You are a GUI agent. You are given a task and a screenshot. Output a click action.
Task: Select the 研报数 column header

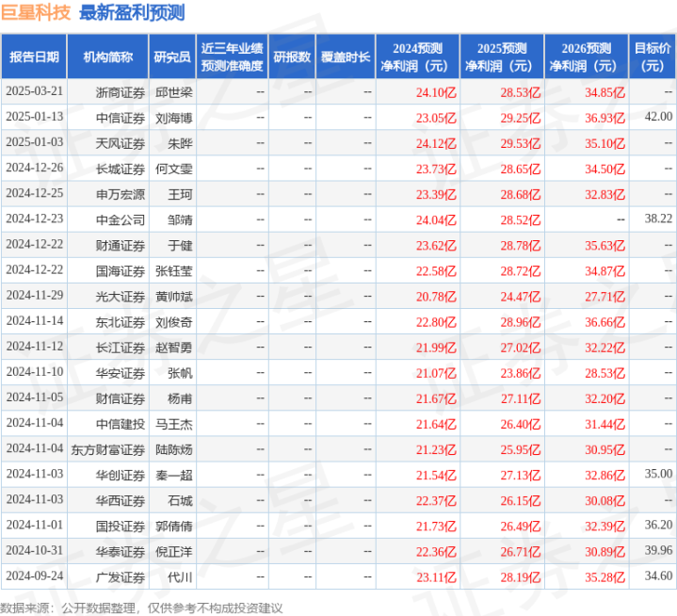292,57
